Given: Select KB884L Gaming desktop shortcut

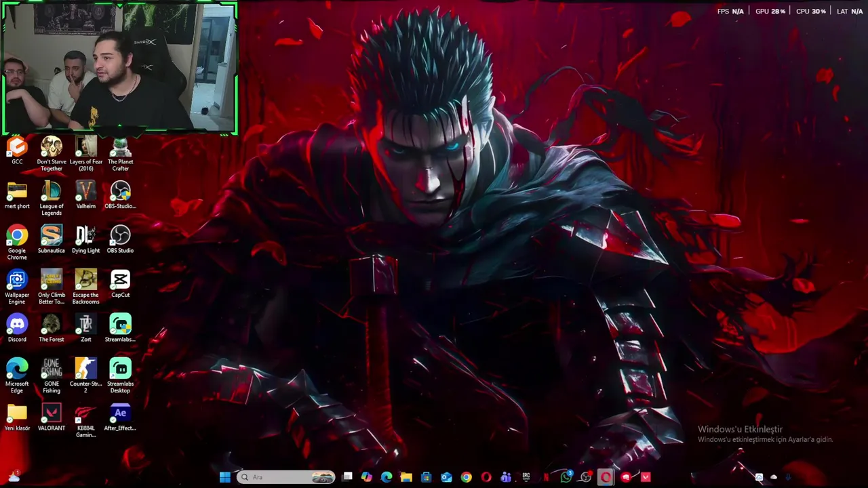Looking at the screenshot, I should pyautogui.click(x=85, y=421).
